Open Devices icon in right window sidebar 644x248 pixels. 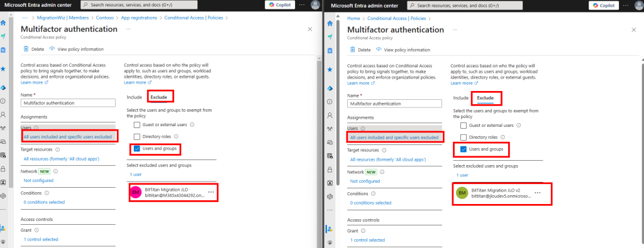(x=330, y=142)
